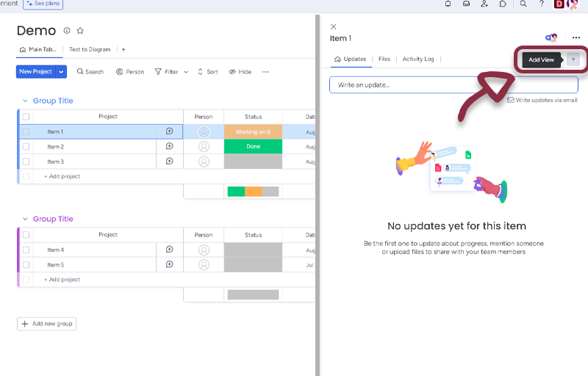This screenshot has width=588, height=376.
Task: Open the conversation icon for Item 2
Action: [169, 147]
